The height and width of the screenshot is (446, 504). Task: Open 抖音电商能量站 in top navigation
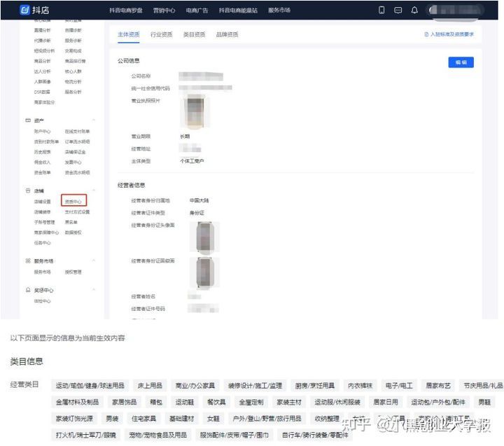click(238, 11)
